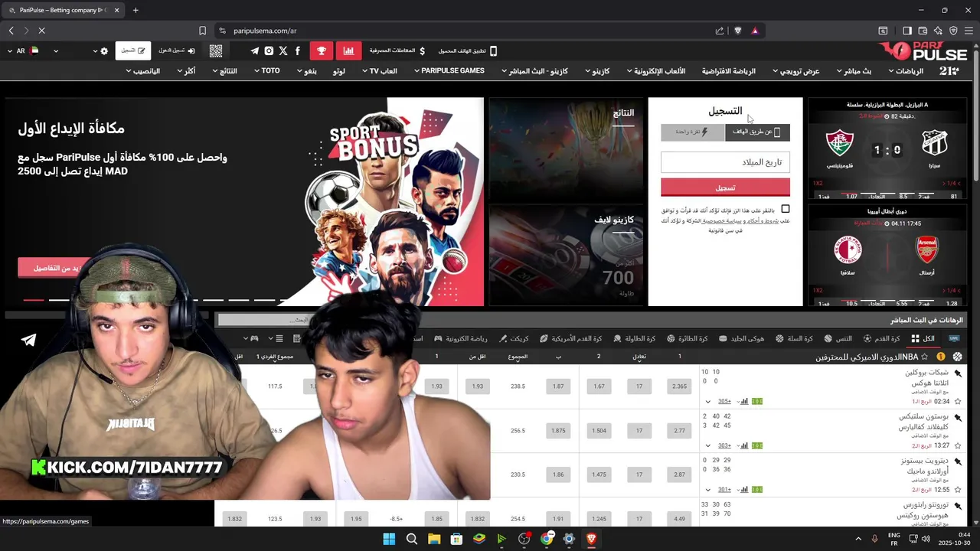Select the All sports tab in live bets
This screenshot has height=551, width=980.
pyautogui.click(x=923, y=338)
